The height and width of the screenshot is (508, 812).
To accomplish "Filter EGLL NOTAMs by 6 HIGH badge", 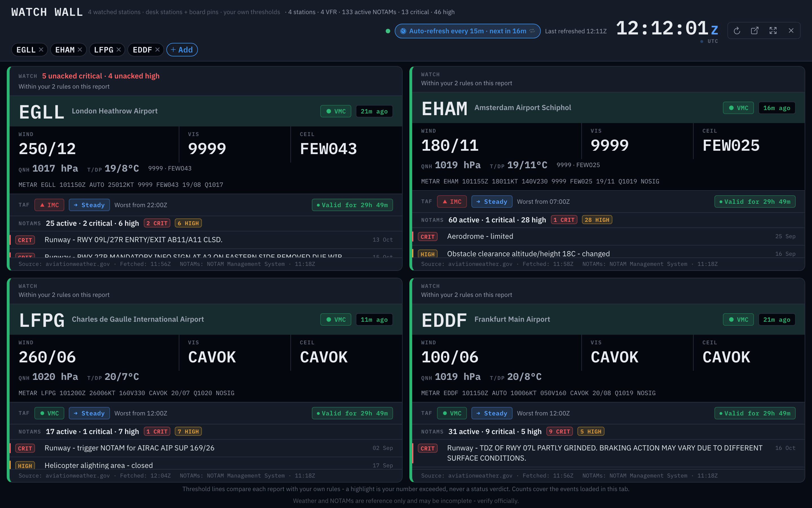I will 188,223.
